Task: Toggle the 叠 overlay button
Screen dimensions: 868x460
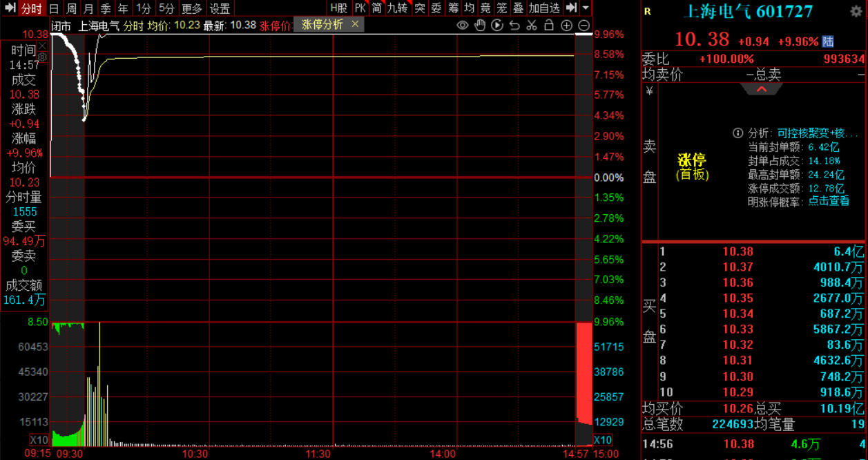Action: (518, 8)
